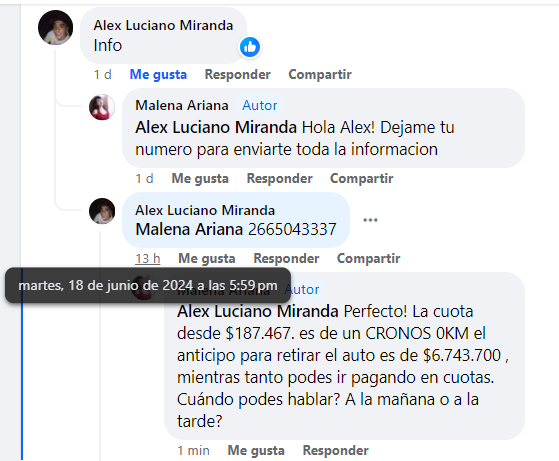Toggle Me gusta on Hola Alex reply
This screenshot has width=559, height=461.
click(x=200, y=178)
